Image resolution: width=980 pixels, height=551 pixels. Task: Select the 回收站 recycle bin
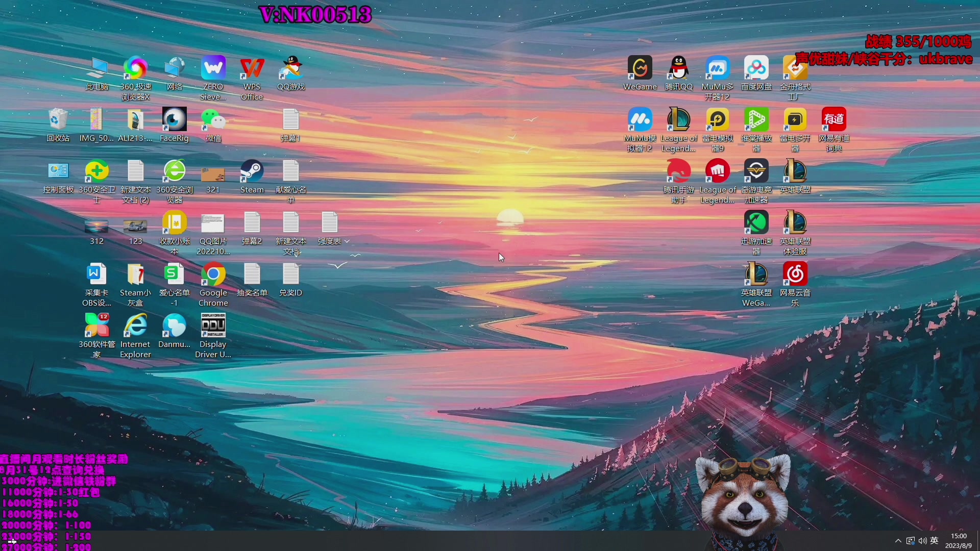click(x=58, y=120)
